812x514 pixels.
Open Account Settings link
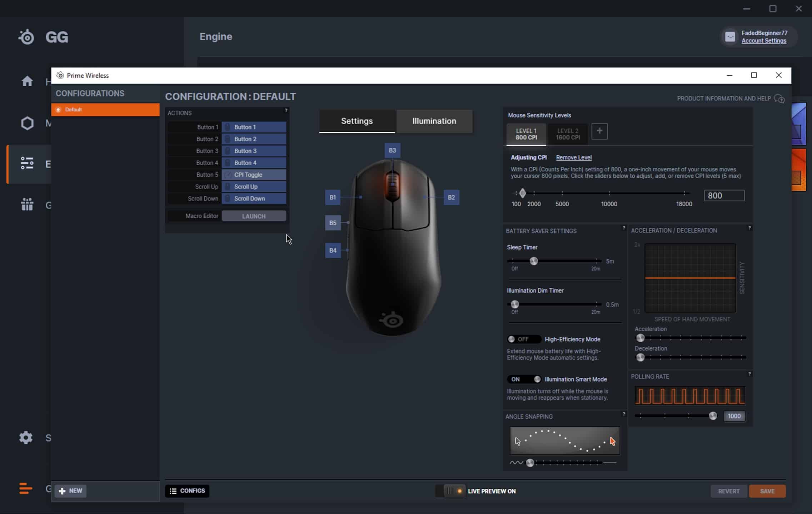point(764,41)
